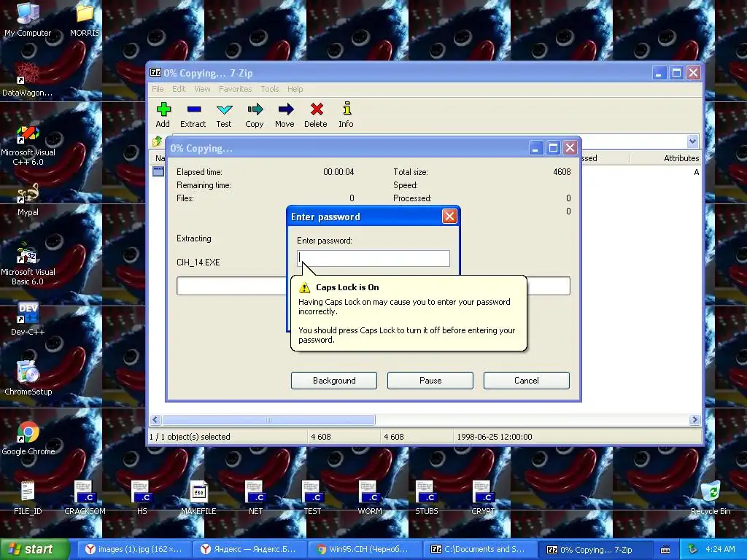Switch to images (1).jpg taskbar window
The width and height of the screenshot is (747, 560).
coord(134,550)
